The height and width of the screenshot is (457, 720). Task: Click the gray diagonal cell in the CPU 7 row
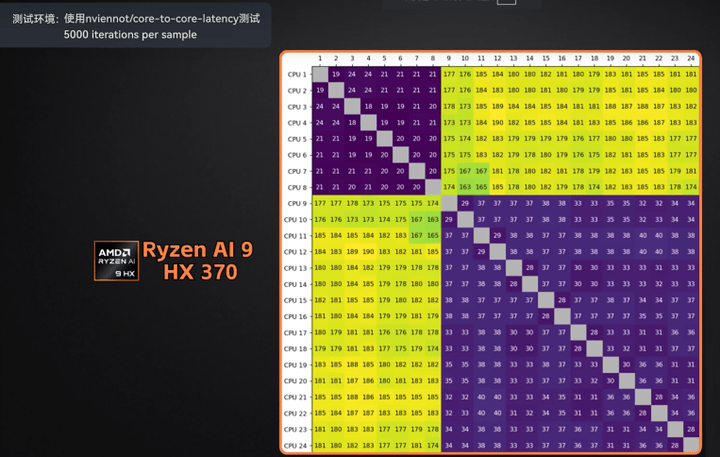coord(416,171)
